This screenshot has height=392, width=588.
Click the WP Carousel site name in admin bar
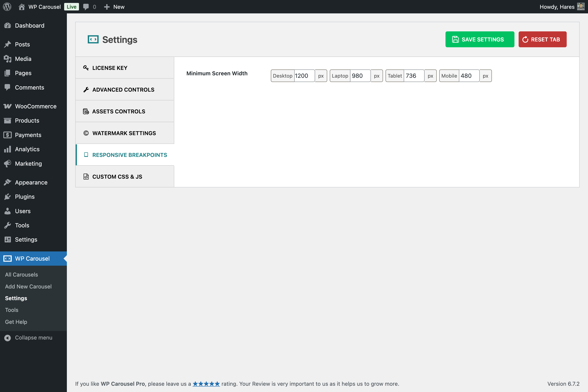click(45, 7)
